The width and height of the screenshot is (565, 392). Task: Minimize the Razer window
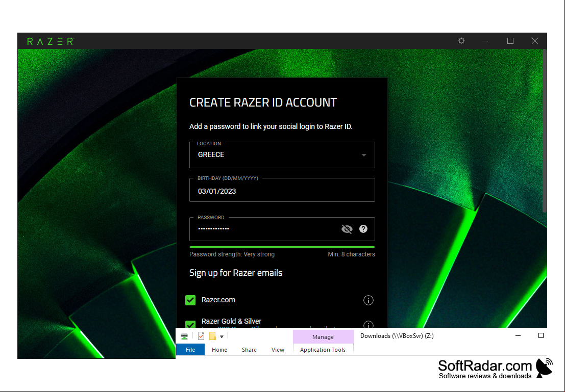485,41
